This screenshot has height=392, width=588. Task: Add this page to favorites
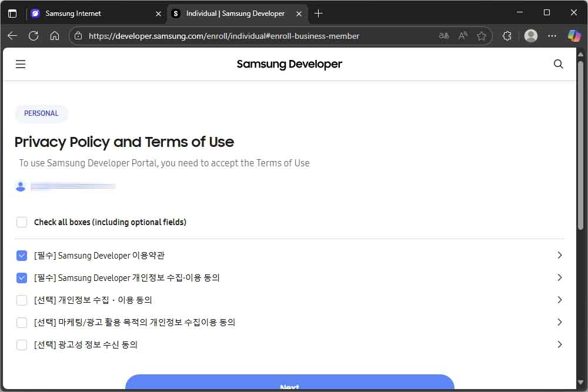[482, 36]
